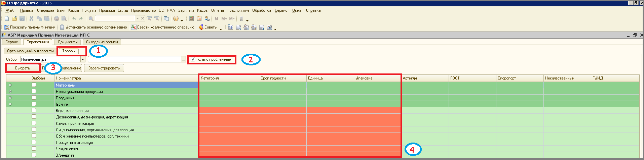The height and width of the screenshot is (160, 644).
Task: Click the M+ memory add button
Action: pos(224,18)
